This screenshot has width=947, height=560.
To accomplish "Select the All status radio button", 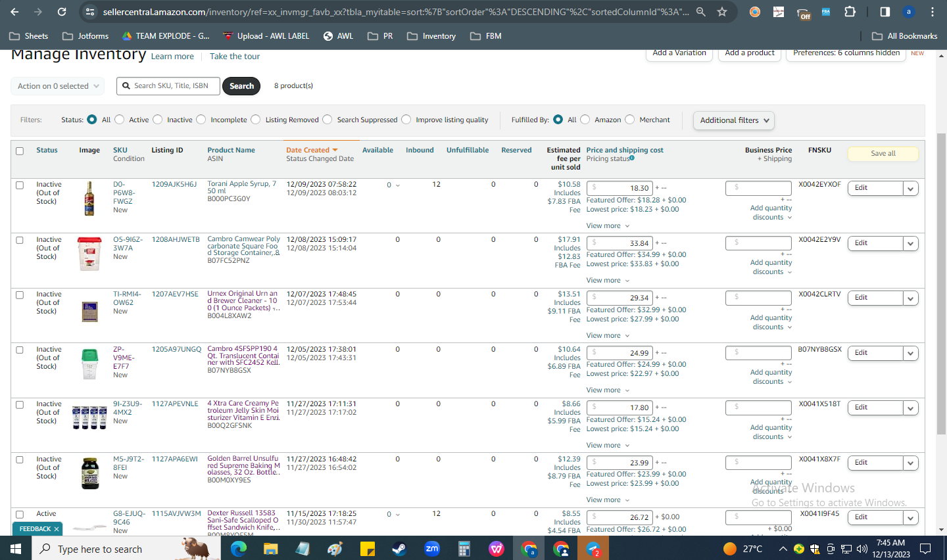I will click(92, 120).
